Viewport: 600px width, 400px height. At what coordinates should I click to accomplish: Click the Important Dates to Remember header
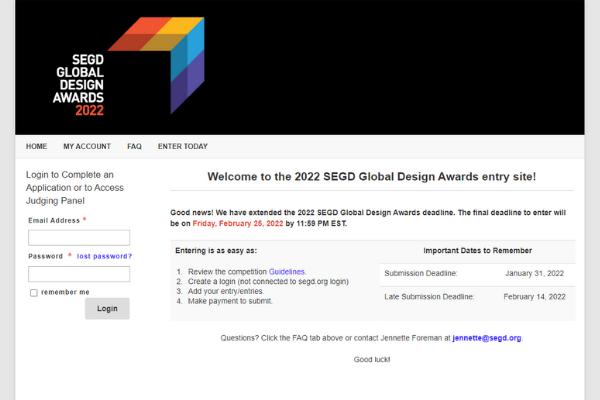478,251
